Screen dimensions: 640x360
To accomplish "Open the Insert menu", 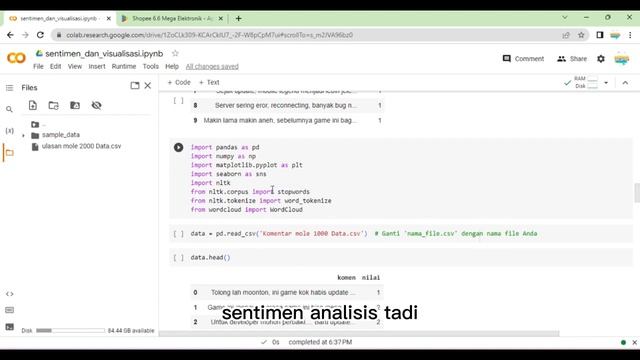I will (97, 67).
